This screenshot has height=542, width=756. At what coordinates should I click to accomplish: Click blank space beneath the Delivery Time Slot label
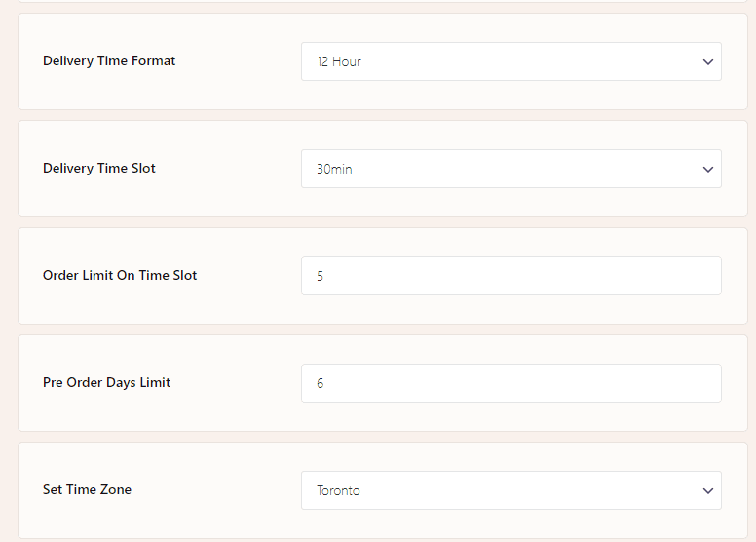[99, 198]
